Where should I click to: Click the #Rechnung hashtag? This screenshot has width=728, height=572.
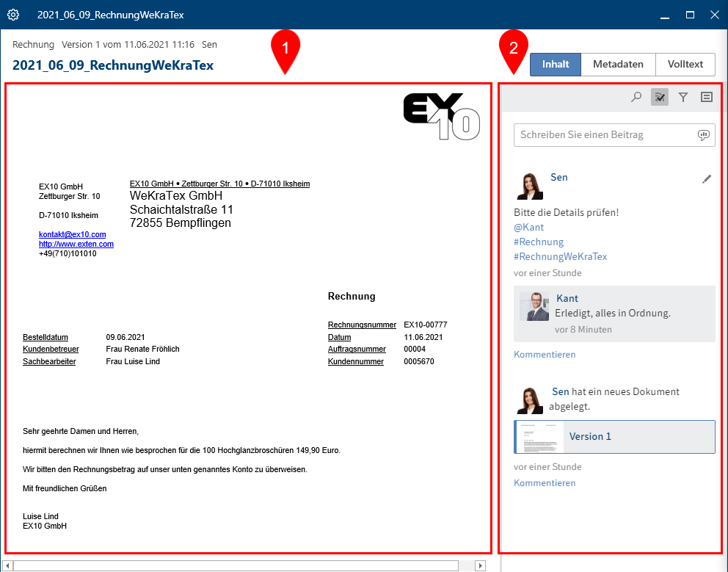tap(539, 242)
